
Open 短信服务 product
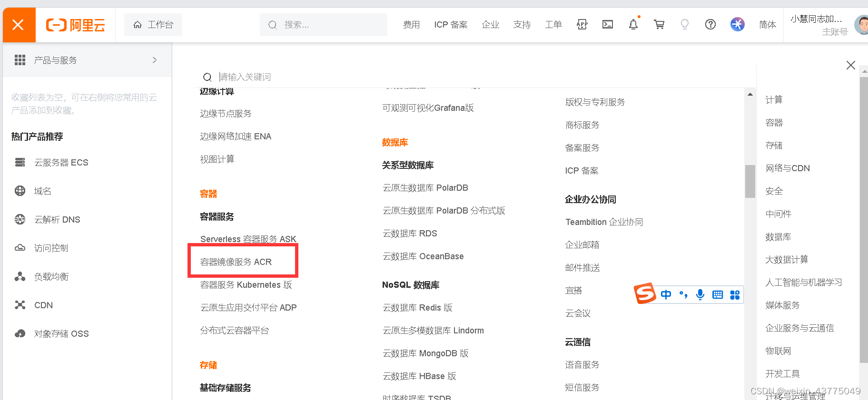pos(582,388)
